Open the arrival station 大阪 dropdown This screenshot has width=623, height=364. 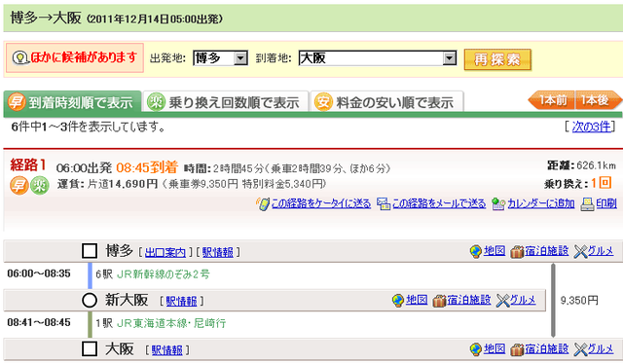pyautogui.click(x=377, y=58)
